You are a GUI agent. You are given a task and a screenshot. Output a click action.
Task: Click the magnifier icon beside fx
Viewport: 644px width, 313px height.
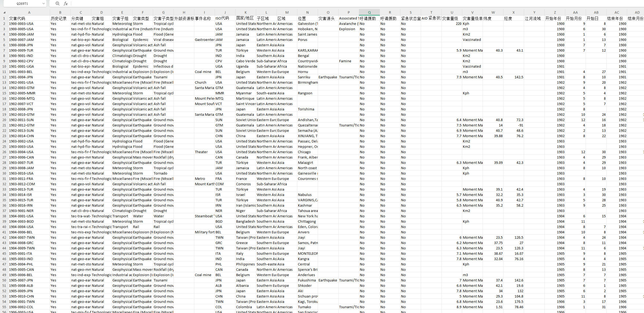[x=57, y=3]
